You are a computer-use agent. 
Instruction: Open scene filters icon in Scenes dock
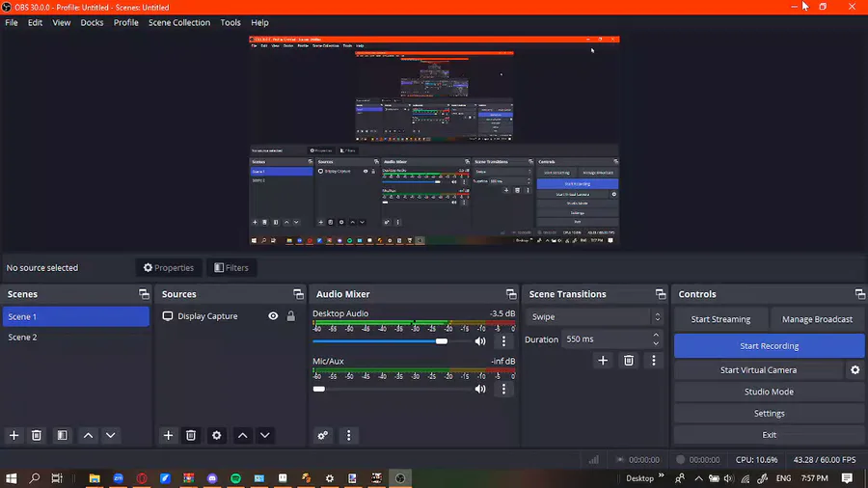point(62,435)
